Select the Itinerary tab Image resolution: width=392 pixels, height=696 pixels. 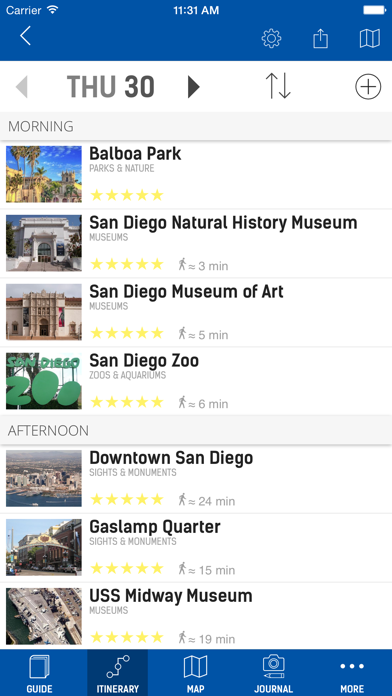pyautogui.click(x=118, y=673)
